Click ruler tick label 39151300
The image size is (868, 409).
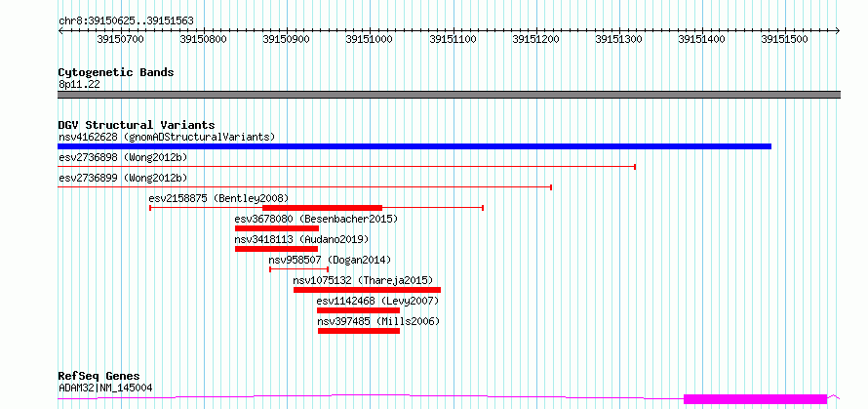618,39
